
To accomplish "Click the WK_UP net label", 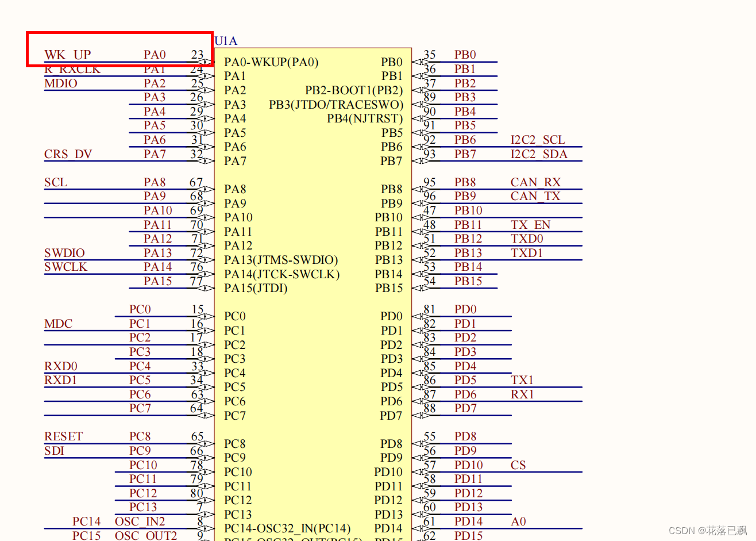I will (68, 55).
